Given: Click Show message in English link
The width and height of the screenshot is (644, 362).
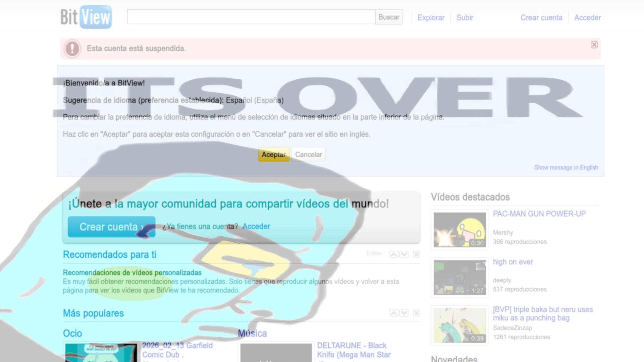Looking at the screenshot, I should (566, 167).
